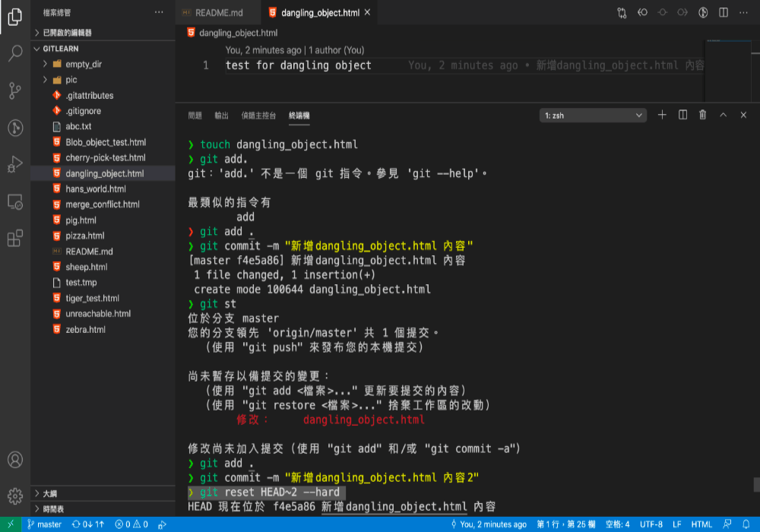Click the code lens 'You, 2 minutes ago | 1 author'
The height and width of the screenshot is (532, 760).
coord(295,50)
